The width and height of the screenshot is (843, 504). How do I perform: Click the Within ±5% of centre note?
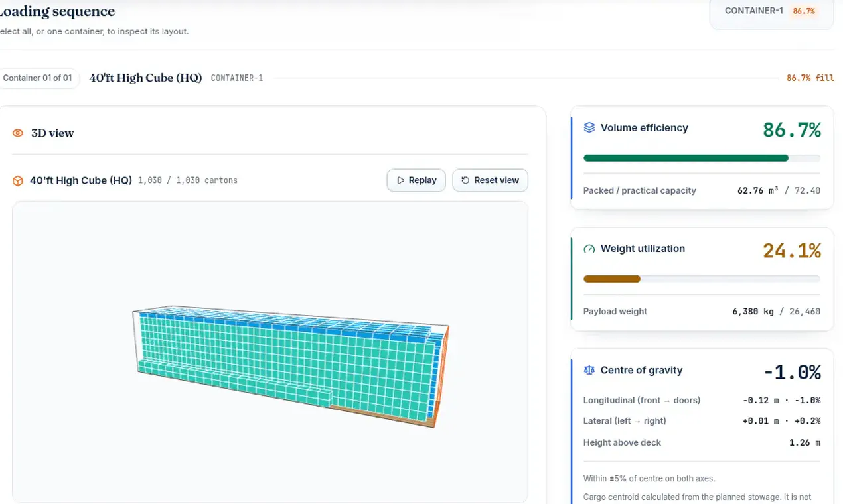649,479
